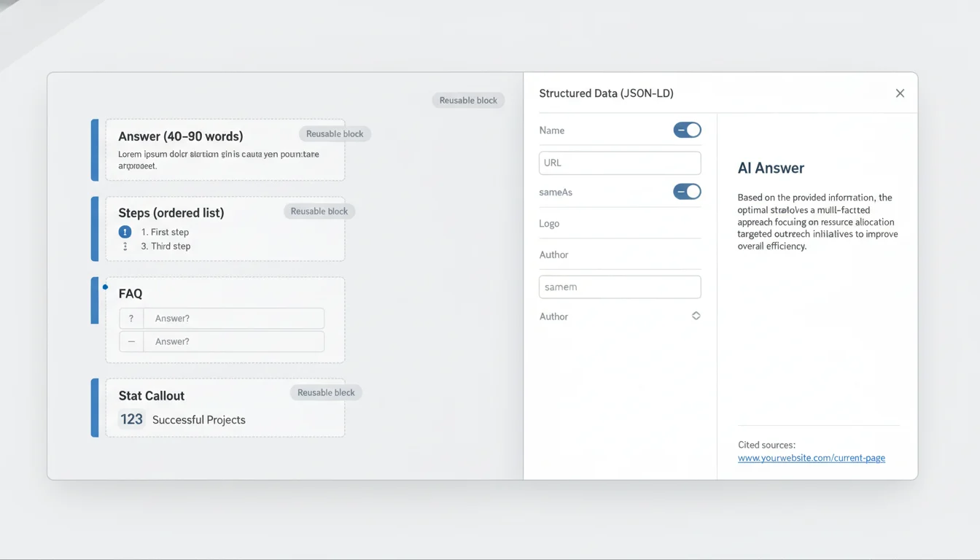Click the samem input field
The image size is (980, 560).
(620, 287)
